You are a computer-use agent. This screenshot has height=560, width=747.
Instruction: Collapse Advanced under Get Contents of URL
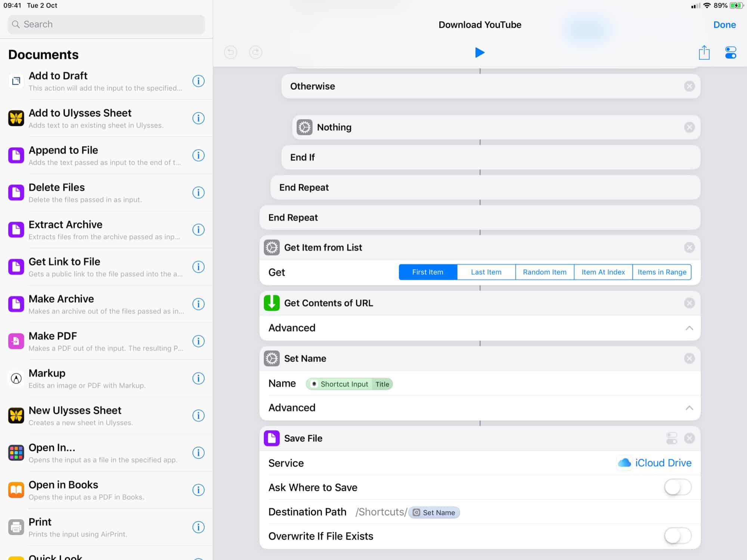pos(689,328)
